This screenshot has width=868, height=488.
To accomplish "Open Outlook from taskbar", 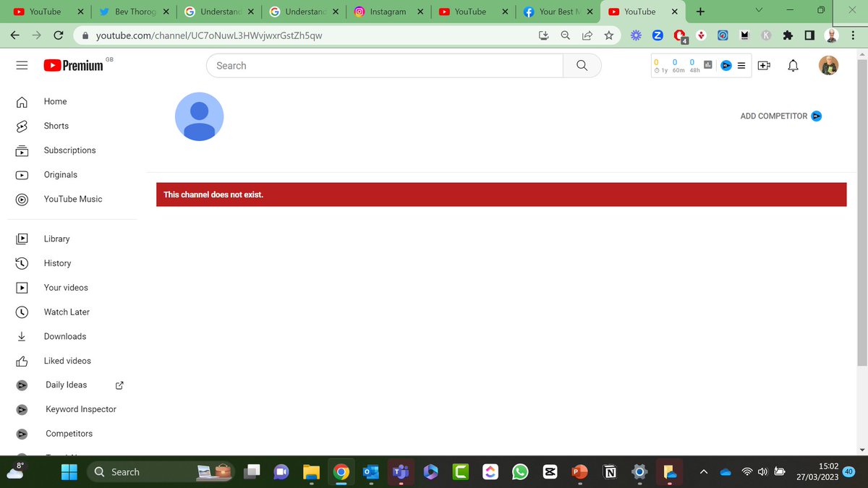I will point(371,472).
